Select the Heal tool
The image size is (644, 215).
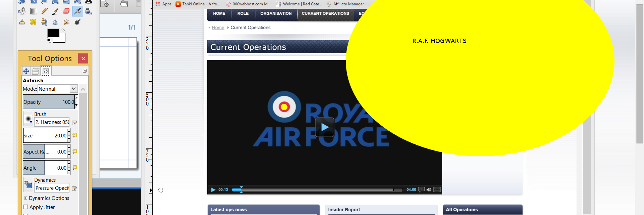33,22
